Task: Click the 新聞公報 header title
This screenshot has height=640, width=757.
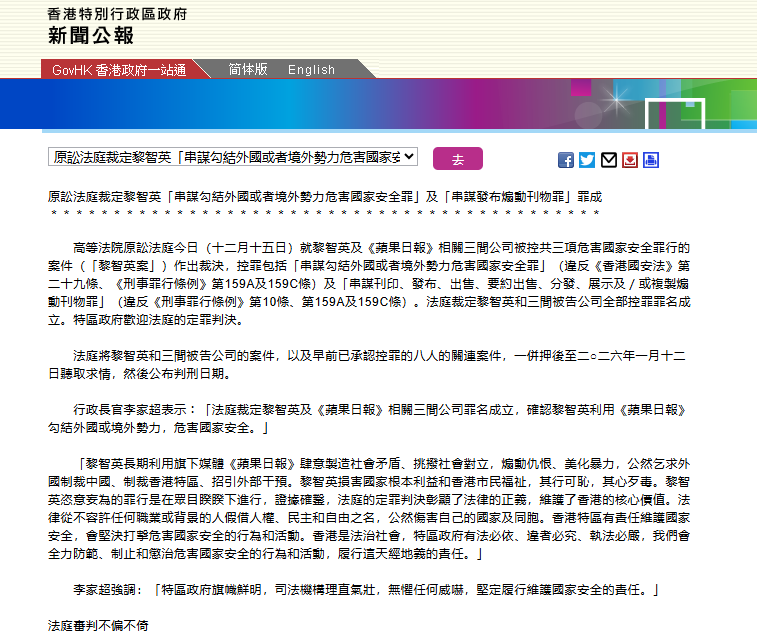Action: coord(91,36)
